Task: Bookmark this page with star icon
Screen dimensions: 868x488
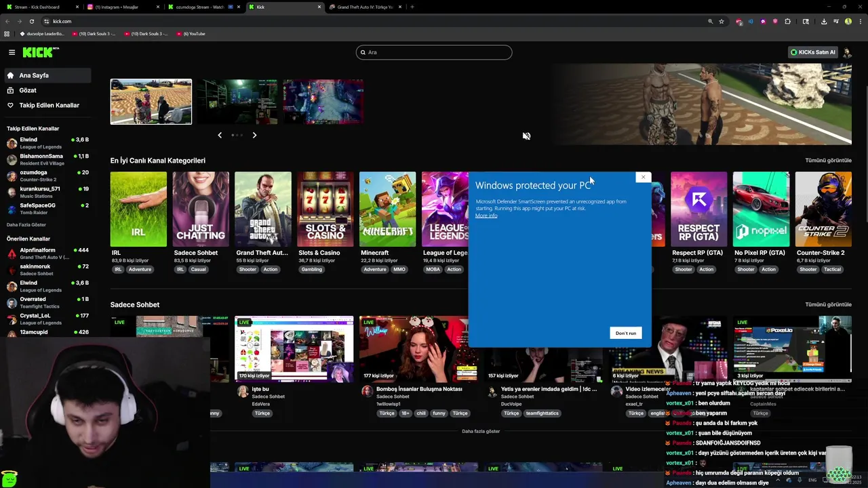Action: (x=722, y=21)
